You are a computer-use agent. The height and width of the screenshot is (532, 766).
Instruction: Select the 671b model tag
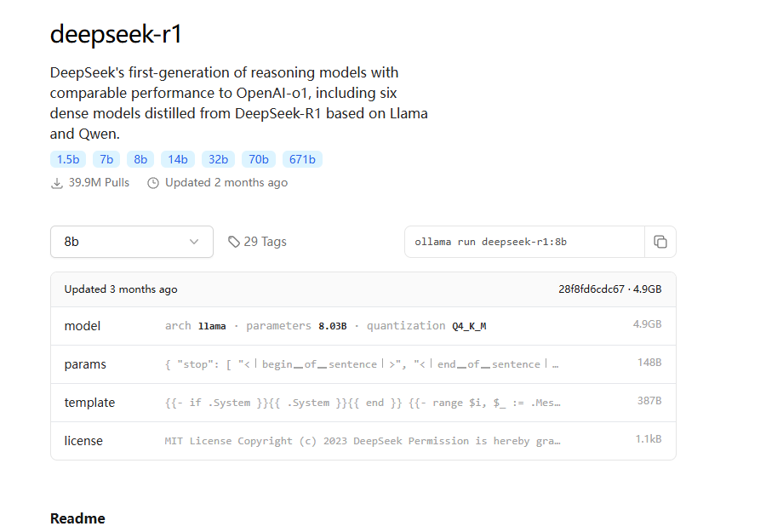click(x=302, y=159)
